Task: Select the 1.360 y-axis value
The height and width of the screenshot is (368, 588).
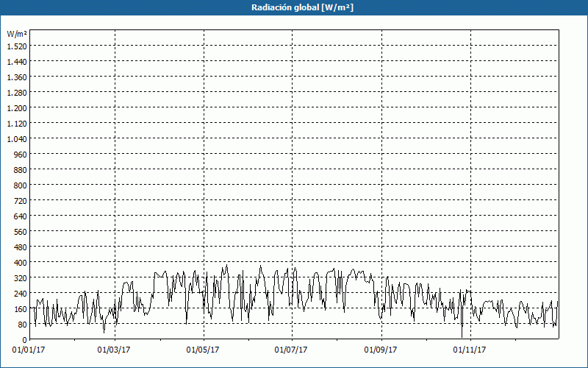Action: point(17,77)
